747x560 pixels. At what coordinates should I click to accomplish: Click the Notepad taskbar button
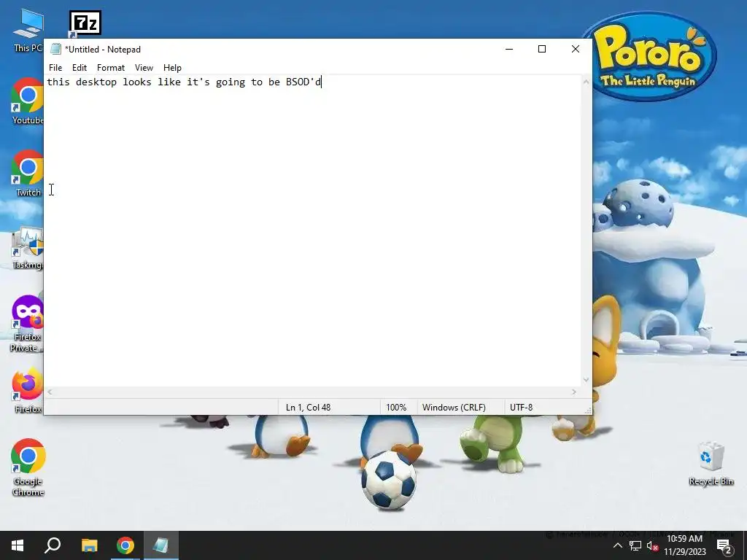pyautogui.click(x=160, y=545)
